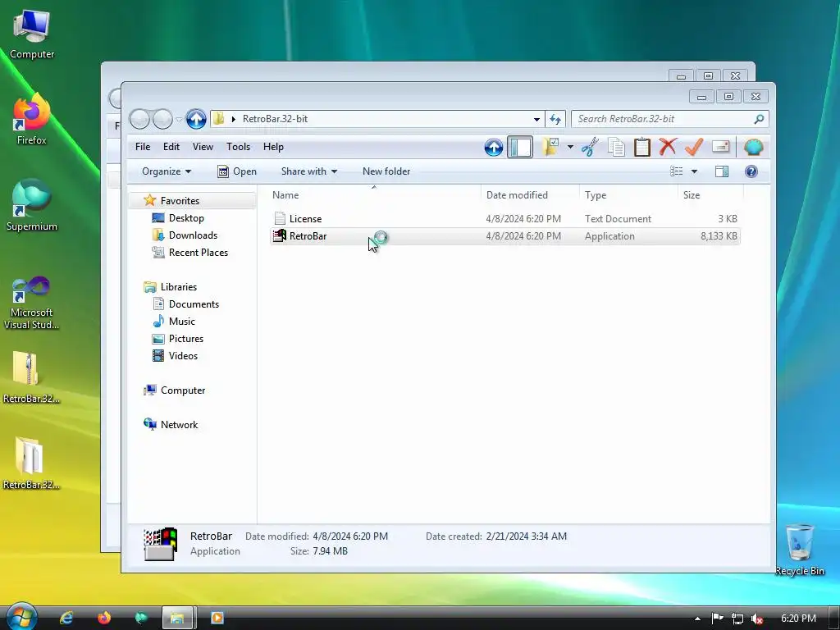Screen dimensions: 840x630
Task: Select the RetroBar application file
Action: click(504, 236)
